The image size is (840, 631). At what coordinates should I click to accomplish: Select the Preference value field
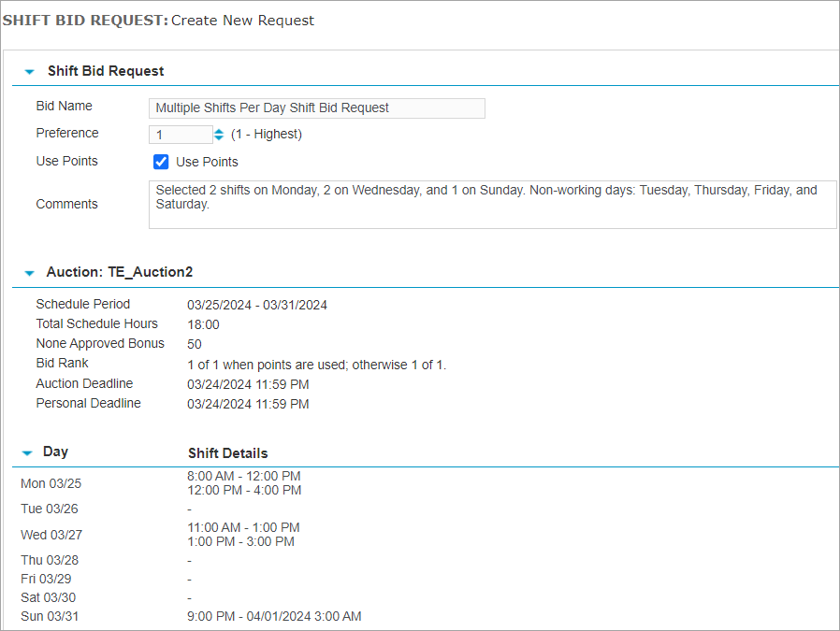pos(181,134)
